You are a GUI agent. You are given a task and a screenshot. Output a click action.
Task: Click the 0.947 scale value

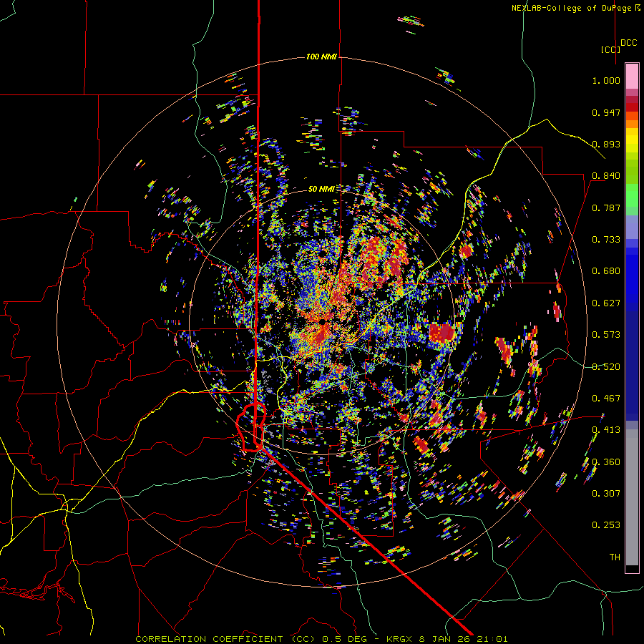(606, 112)
